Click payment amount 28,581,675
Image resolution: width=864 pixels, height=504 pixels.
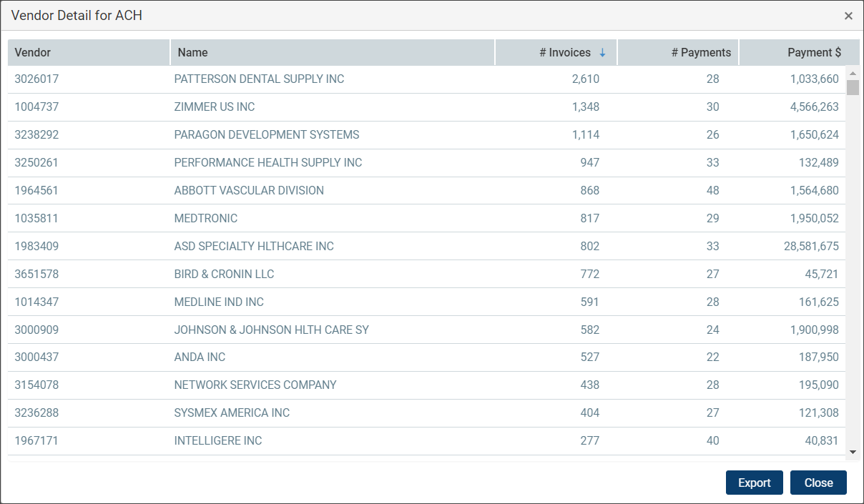[x=812, y=246]
